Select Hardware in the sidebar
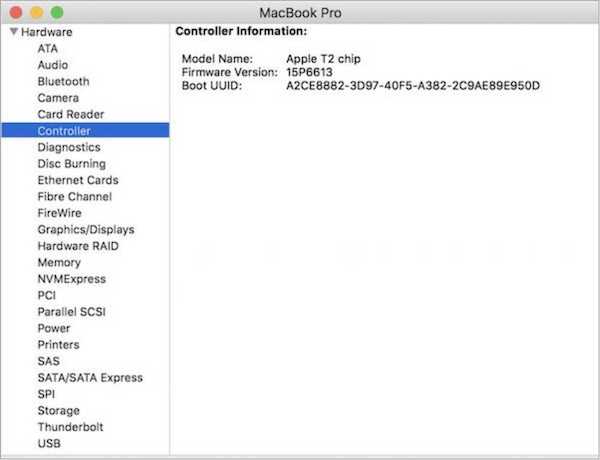The image size is (600, 460). 47,32
